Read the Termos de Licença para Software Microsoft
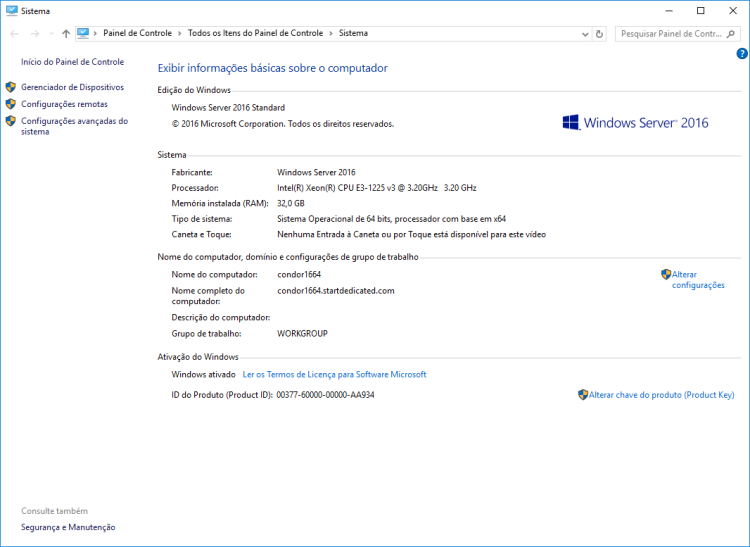The image size is (750, 547). click(x=334, y=374)
